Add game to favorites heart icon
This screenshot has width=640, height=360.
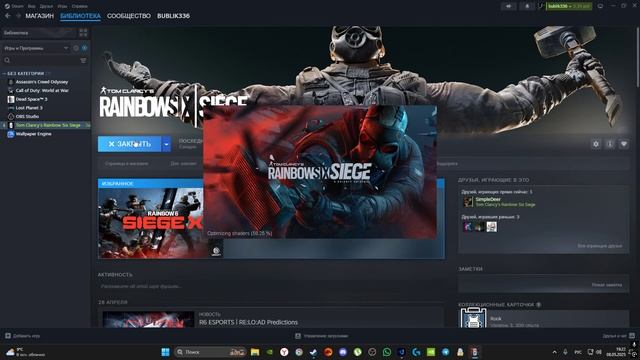click(624, 144)
